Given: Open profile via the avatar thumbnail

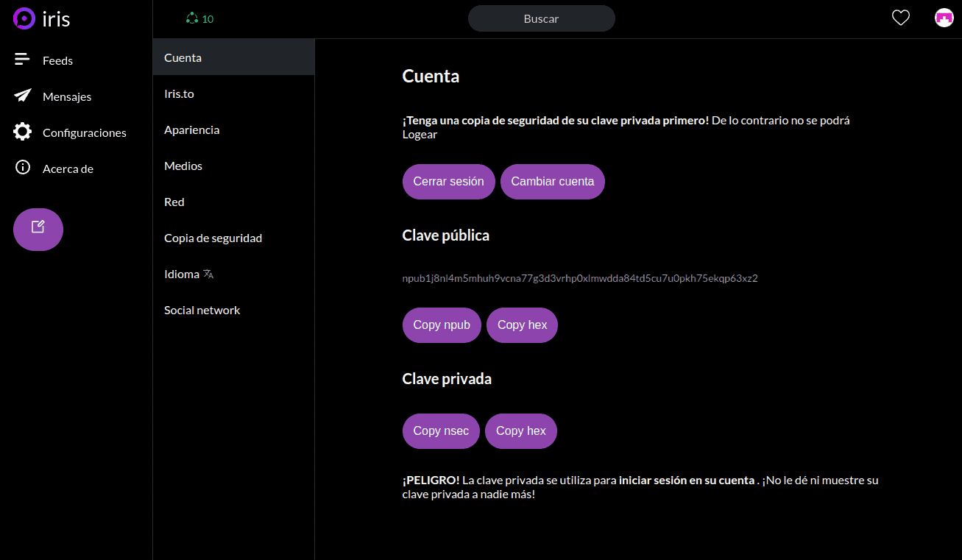Looking at the screenshot, I should pos(944,18).
